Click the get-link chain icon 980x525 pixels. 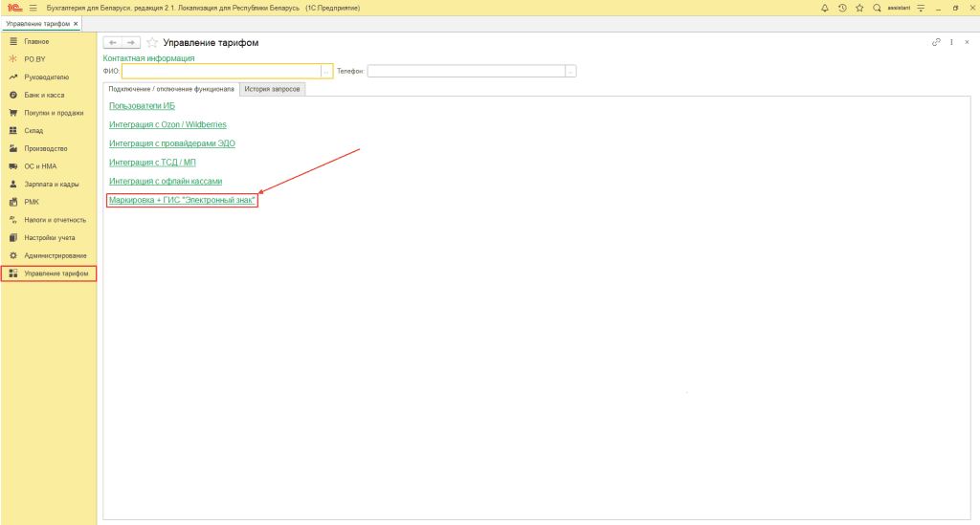click(936, 42)
